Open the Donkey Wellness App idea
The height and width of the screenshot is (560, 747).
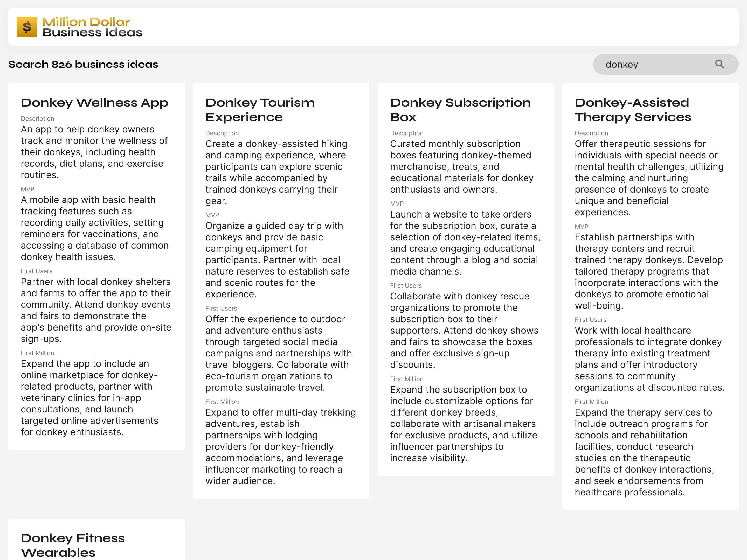95,102
